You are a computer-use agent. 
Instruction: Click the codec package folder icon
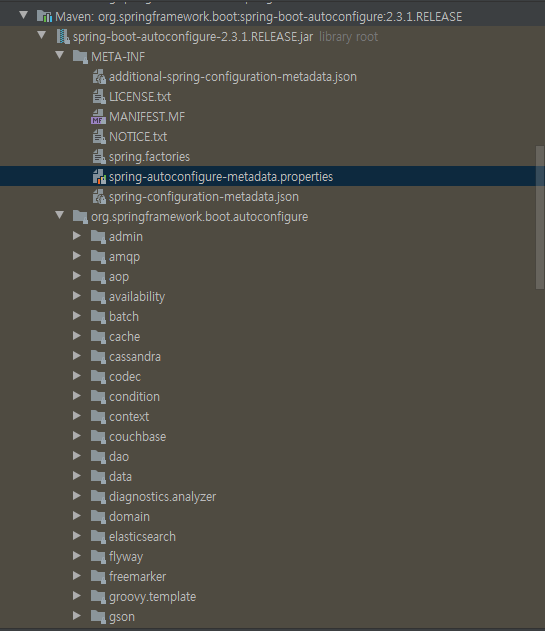(98, 377)
